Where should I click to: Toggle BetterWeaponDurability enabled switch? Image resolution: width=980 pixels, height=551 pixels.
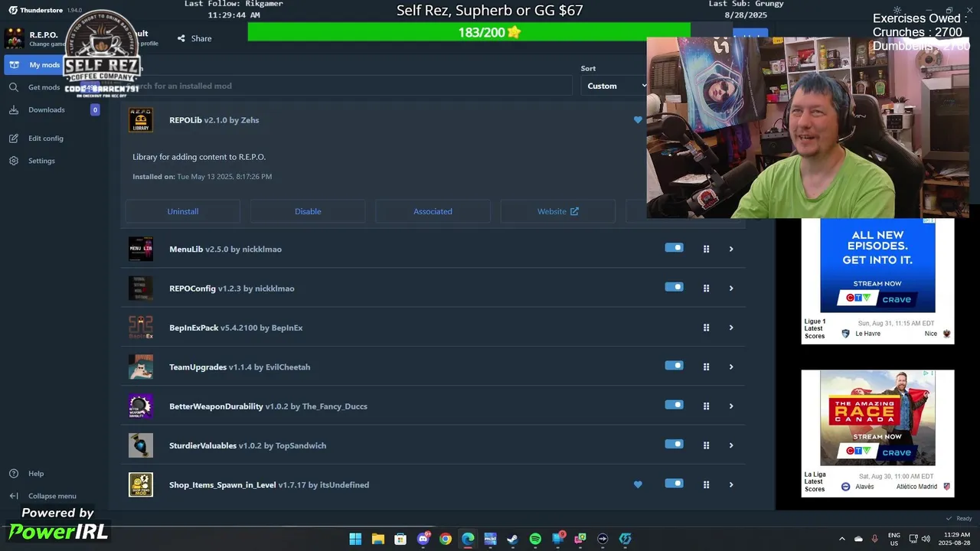[674, 405]
